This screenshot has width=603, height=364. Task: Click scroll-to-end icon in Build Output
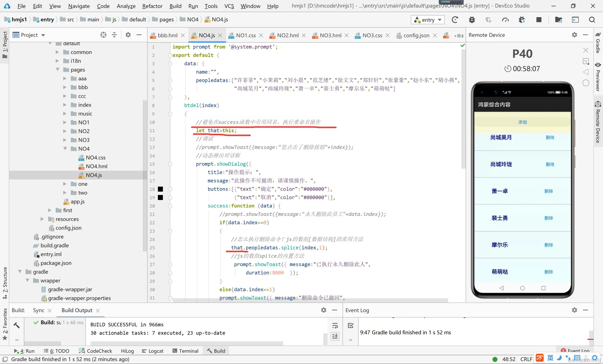(x=335, y=336)
